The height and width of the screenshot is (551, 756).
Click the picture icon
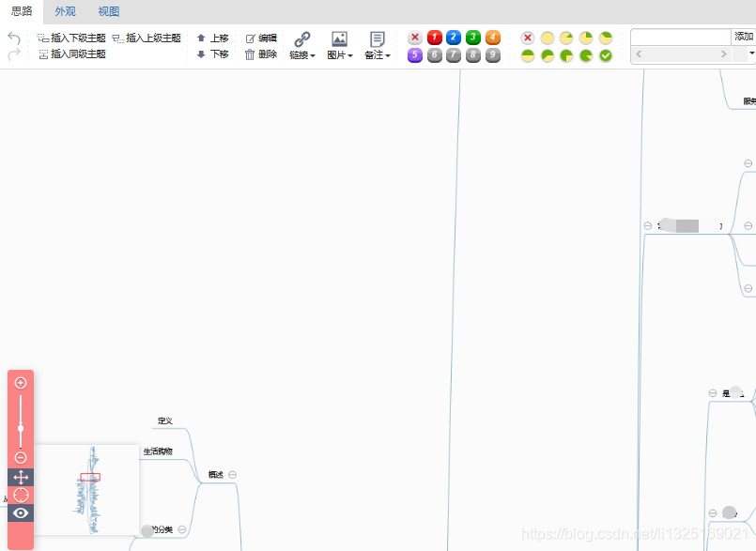tap(339, 39)
